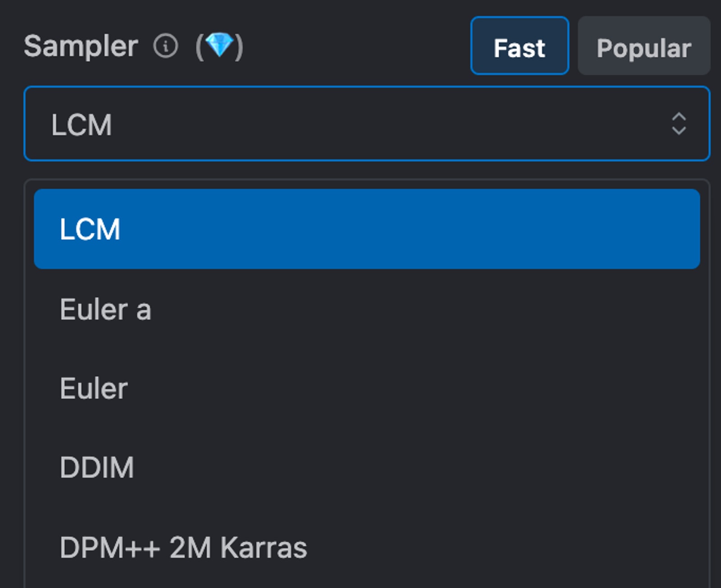The width and height of the screenshot is (721, 588).
Task: Click the Sampler info icon
Action: 165,46
